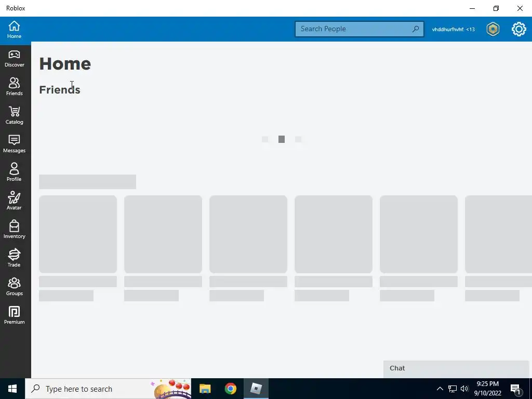The height and width of the screenshot is (399, 532).
Task: Open the volume control in the tray
Action: (464, 389)
